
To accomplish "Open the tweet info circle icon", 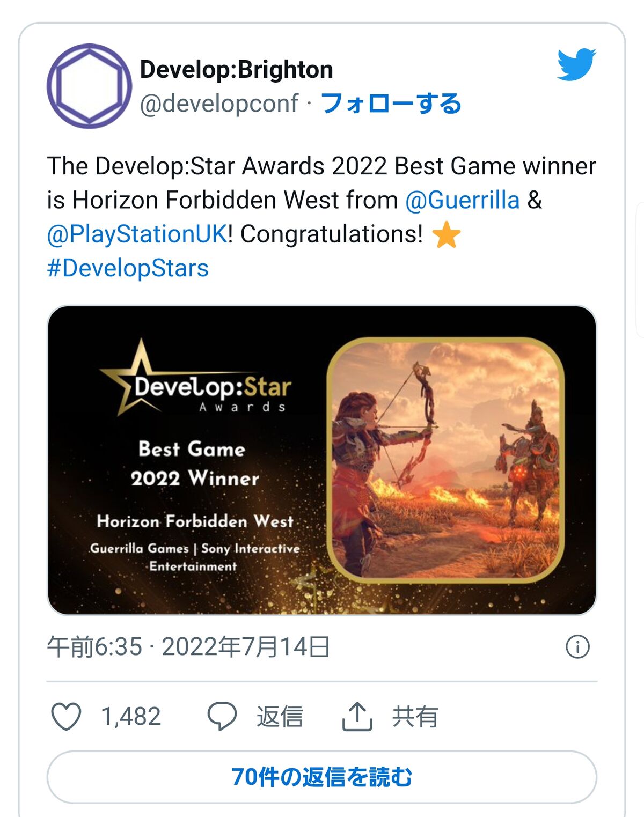I will click(x=577, y=647).
